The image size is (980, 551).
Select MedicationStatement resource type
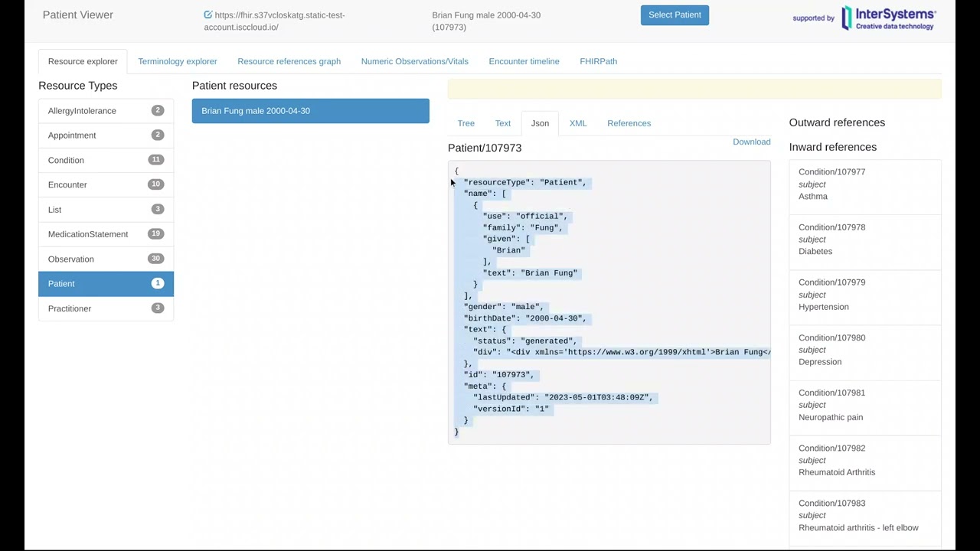click(x=106, y=234)
